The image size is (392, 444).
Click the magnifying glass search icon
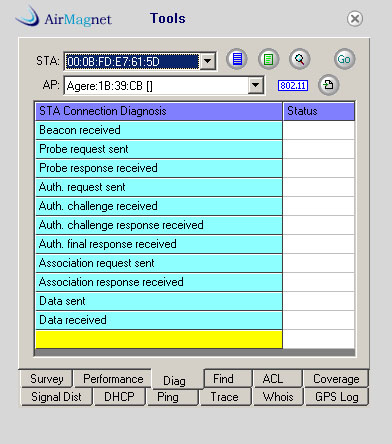point(299,60)
